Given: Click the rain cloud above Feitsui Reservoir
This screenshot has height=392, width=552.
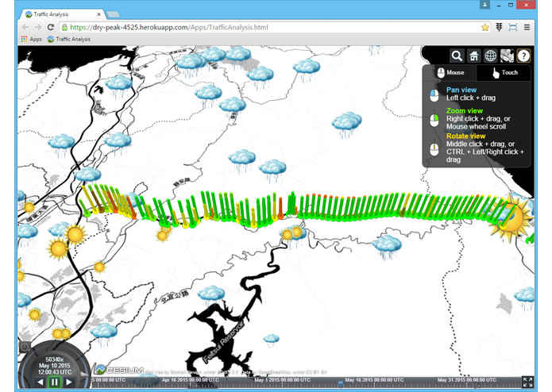Looking at the screenshot, I should (x=211, y=294).
